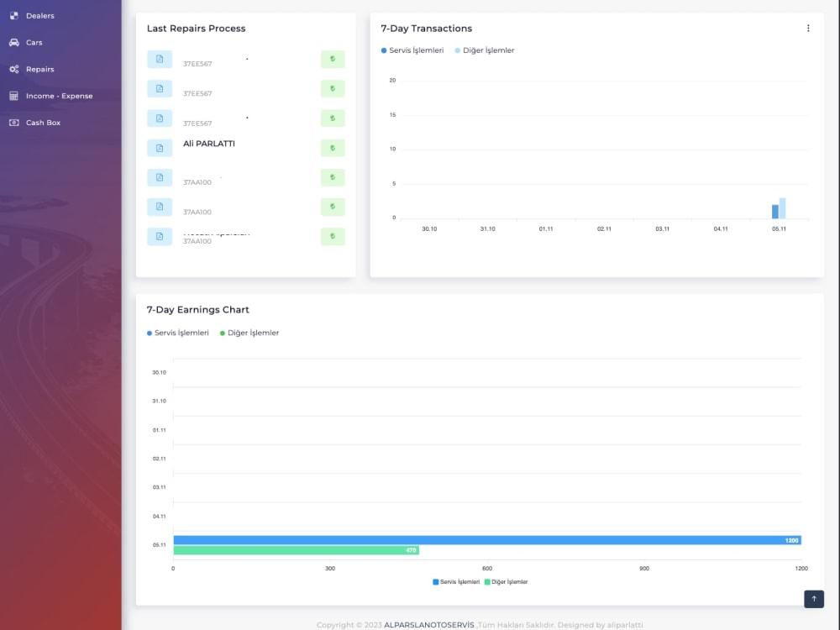This screenshot has width=840, height=630.
Task: Open document icon beside Ali PARLATTI
Action: (x=160, y=148)
